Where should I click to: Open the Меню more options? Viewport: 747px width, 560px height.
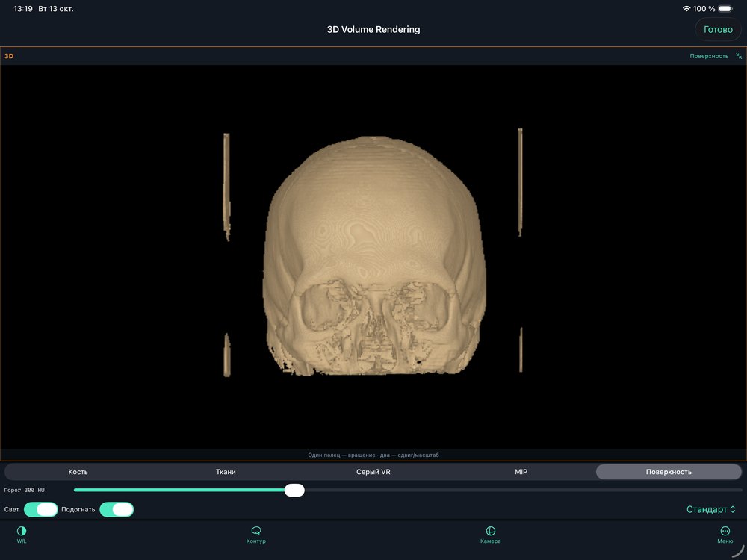pyautogui.click(x=725, y=535)
